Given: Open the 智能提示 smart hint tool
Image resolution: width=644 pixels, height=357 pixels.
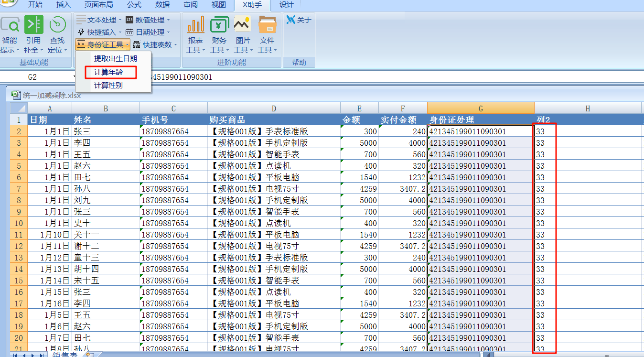Looking at the screenshot, I should point(10,35).
